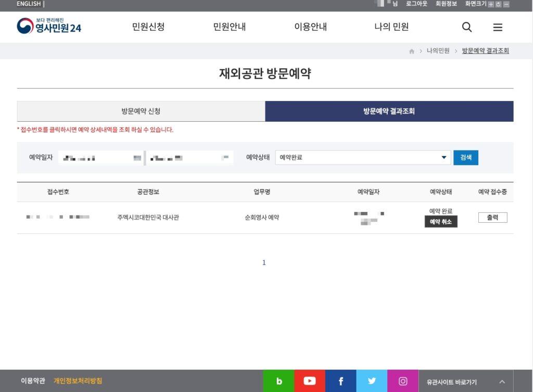Switch to 방문예약 신청 tab
Image resolution: width=533 pixels, height=392 pixels.
141,111
